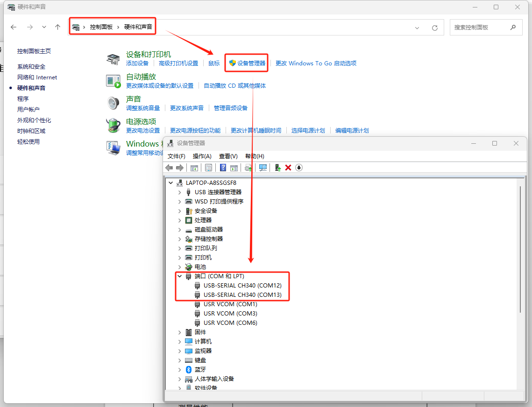
Task: Open the 帮助(H) menu
Action: [255, 156]
